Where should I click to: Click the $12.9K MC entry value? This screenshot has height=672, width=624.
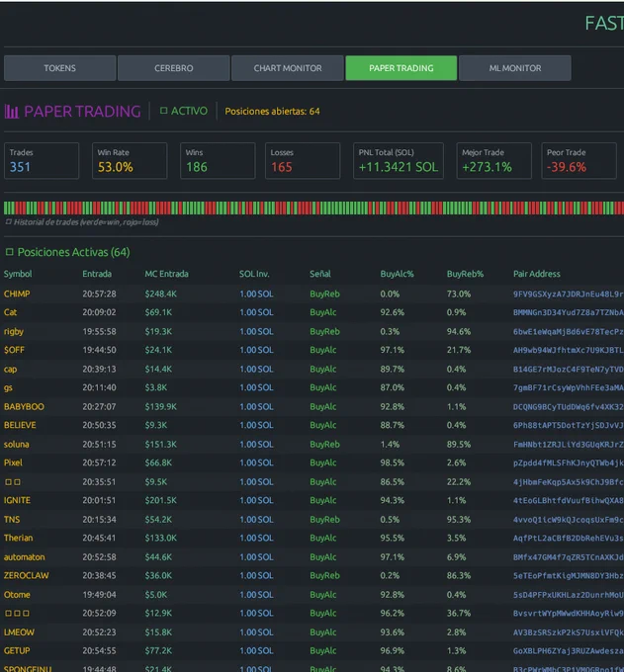(158, 614)
